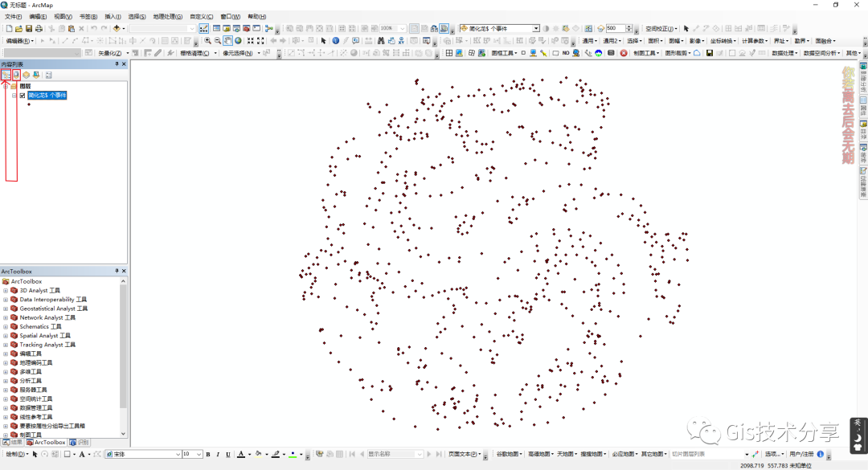
Task: Toggle bold text in drawing toolbar
Action: pos(207,455)
